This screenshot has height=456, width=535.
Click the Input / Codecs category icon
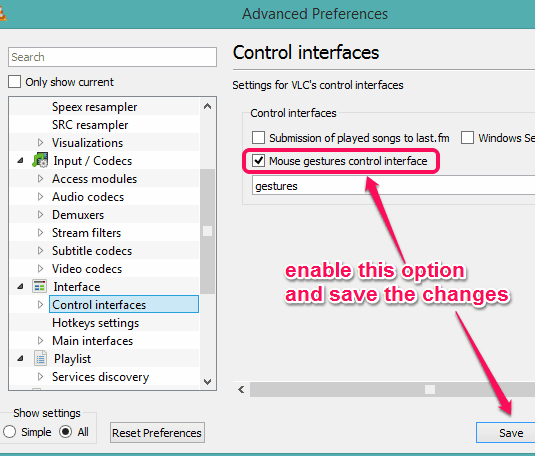40,160
